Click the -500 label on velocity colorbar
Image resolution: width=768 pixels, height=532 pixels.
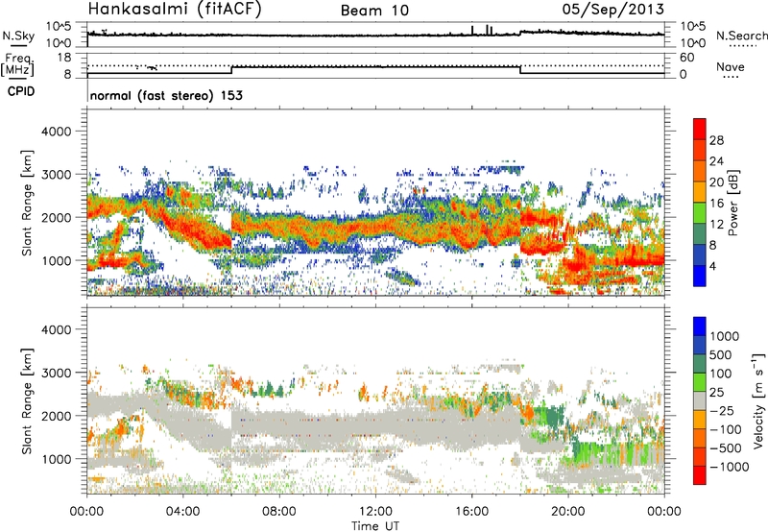[725, 448]
